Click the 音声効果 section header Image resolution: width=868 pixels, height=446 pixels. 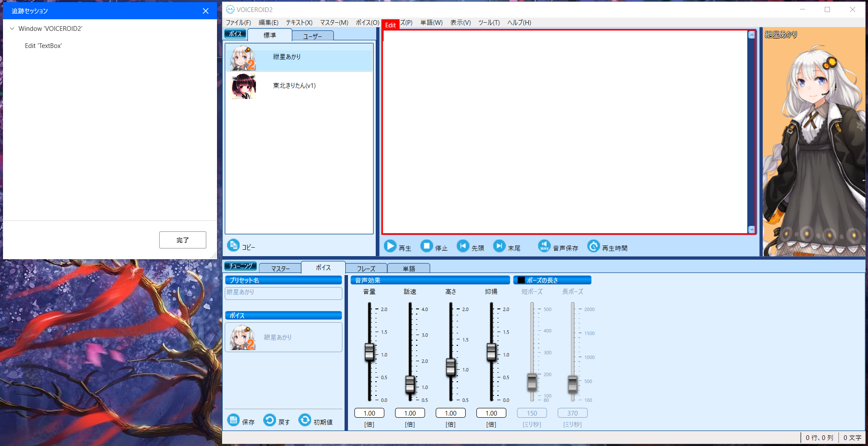(x=430, y=280)
